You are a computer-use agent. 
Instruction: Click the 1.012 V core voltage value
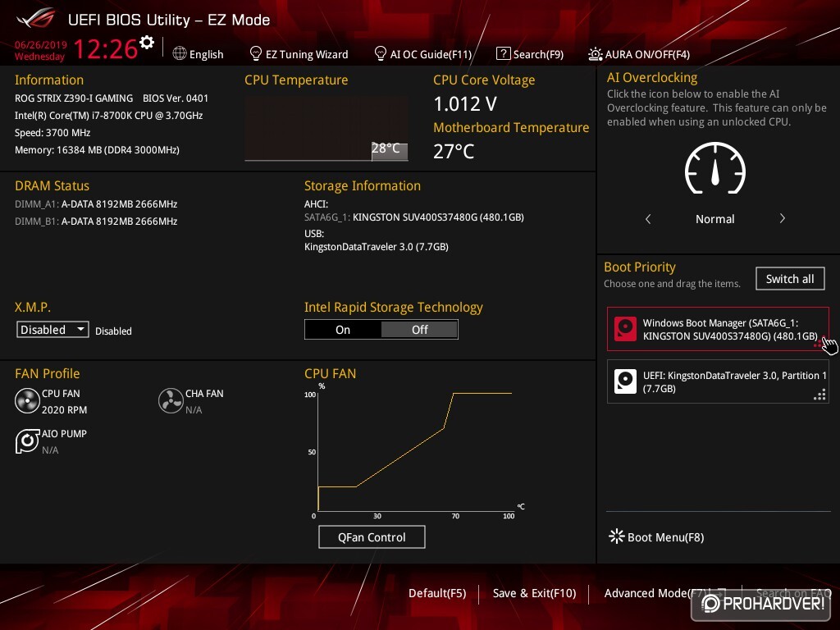coord(465,104)
